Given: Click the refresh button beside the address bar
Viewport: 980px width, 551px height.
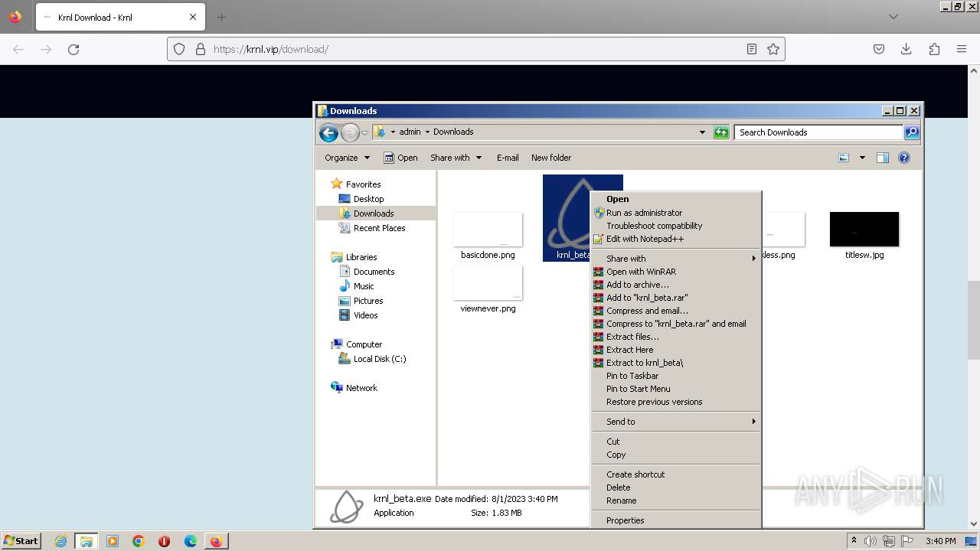Looking at the screenshot, I should (721, 132).
